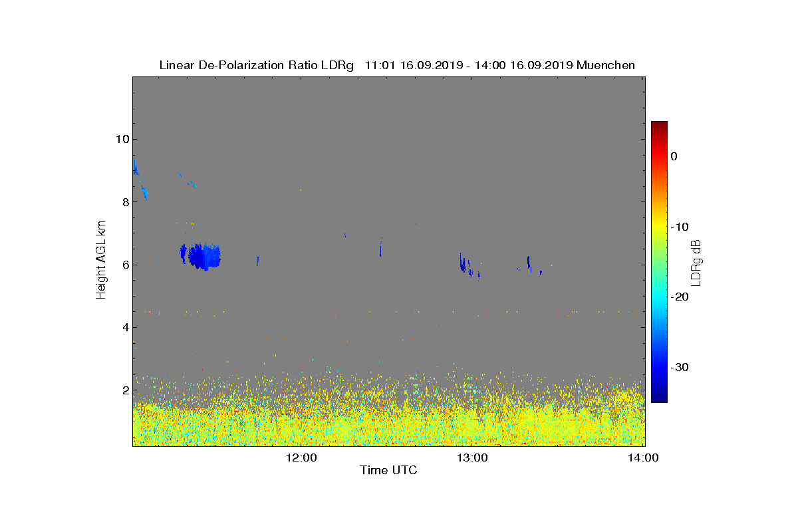Click the '12:00' time tick label

[301, 458]
